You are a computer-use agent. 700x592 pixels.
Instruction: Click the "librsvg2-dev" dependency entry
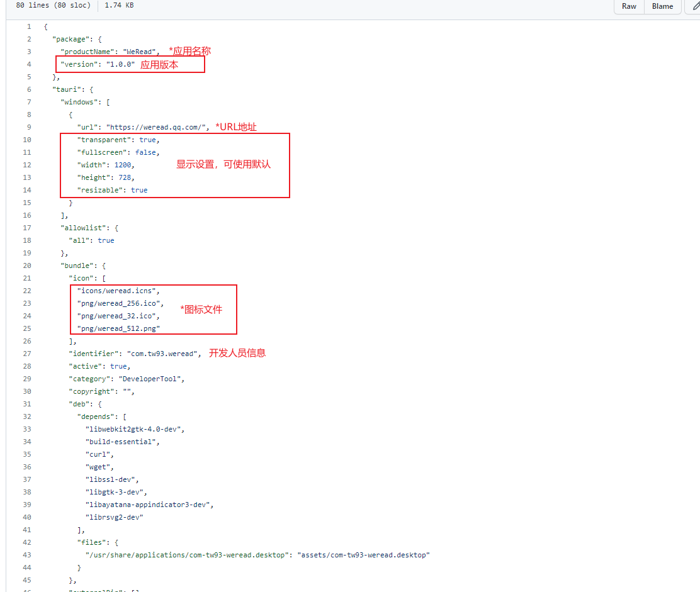[x=115, y=517]
